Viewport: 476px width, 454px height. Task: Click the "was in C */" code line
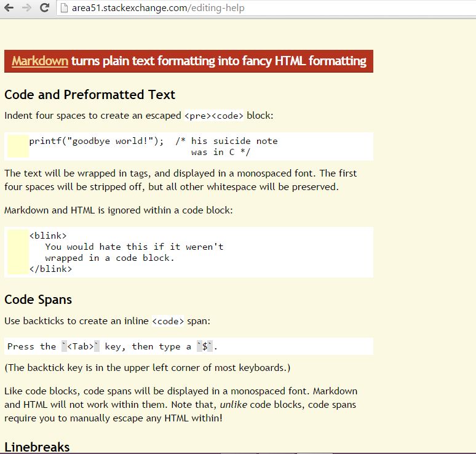(x=221, y=152)
